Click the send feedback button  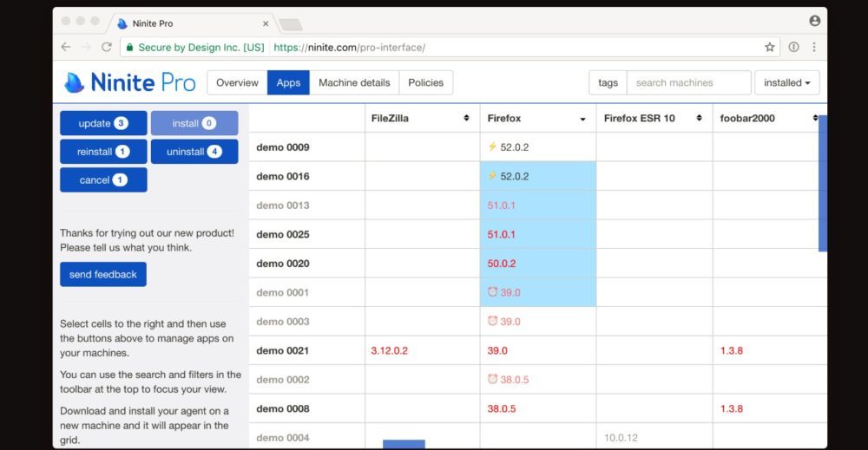(x=102, y=274)
